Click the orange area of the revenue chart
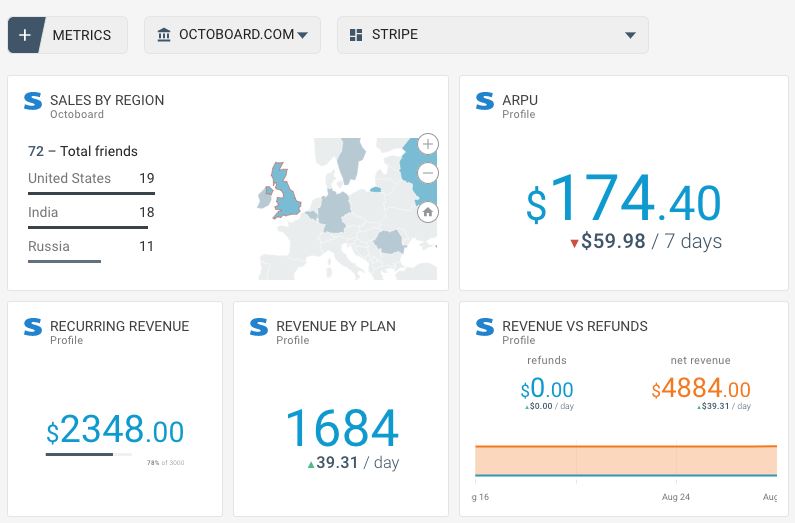Screen dimensions: 795x523 [x=626, y=461]
